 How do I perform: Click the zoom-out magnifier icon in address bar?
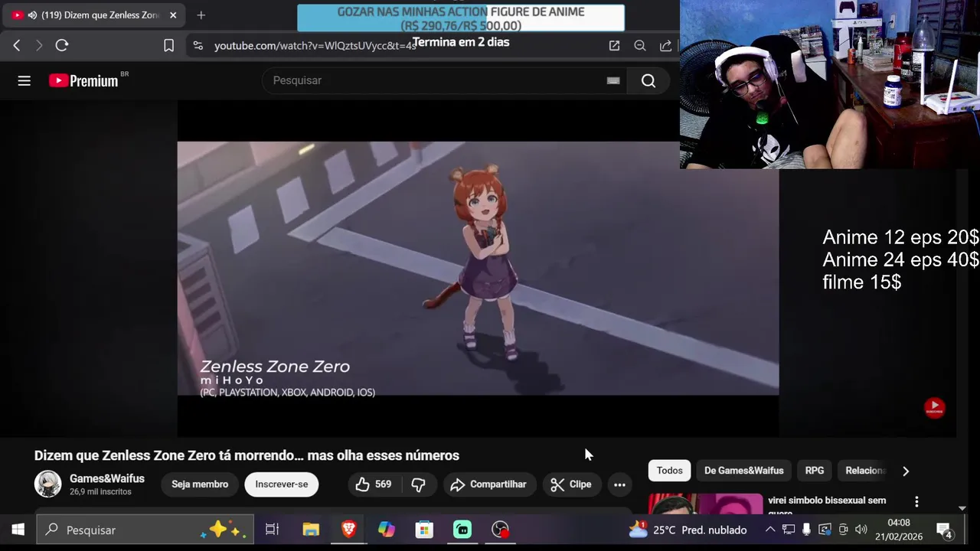640,46
